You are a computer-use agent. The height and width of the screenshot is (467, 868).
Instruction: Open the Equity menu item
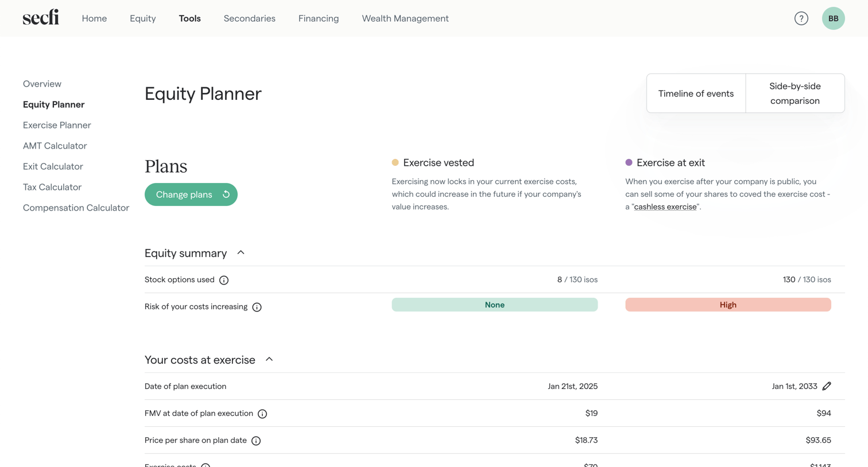pos(143,18)
